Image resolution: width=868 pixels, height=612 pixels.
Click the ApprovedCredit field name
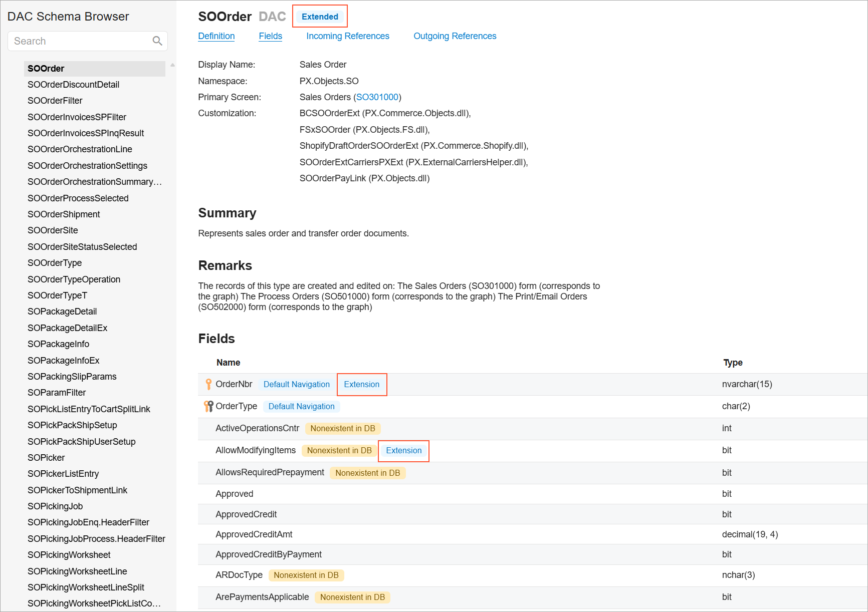point(246,514)
